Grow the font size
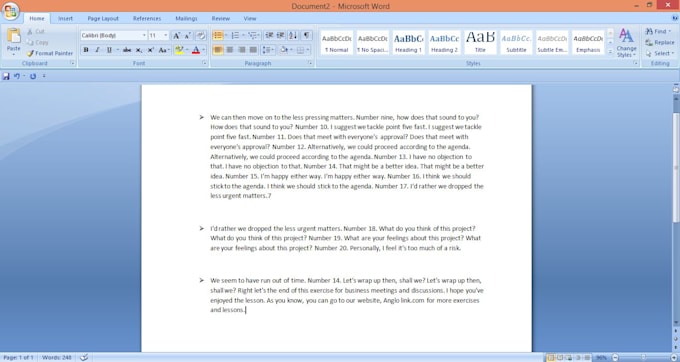The height and width of the screenshot is (362, 680). coord(177,36)
